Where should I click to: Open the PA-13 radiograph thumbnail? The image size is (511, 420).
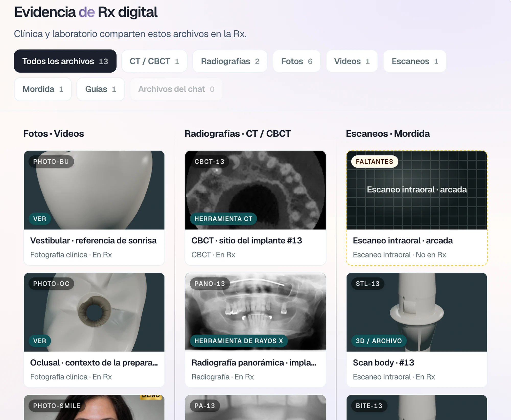pos(255,407)
